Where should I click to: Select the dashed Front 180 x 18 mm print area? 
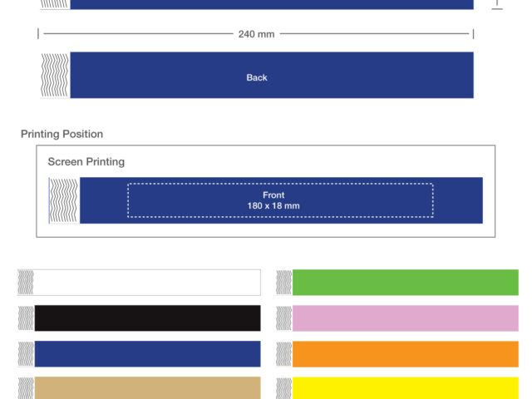279,200
